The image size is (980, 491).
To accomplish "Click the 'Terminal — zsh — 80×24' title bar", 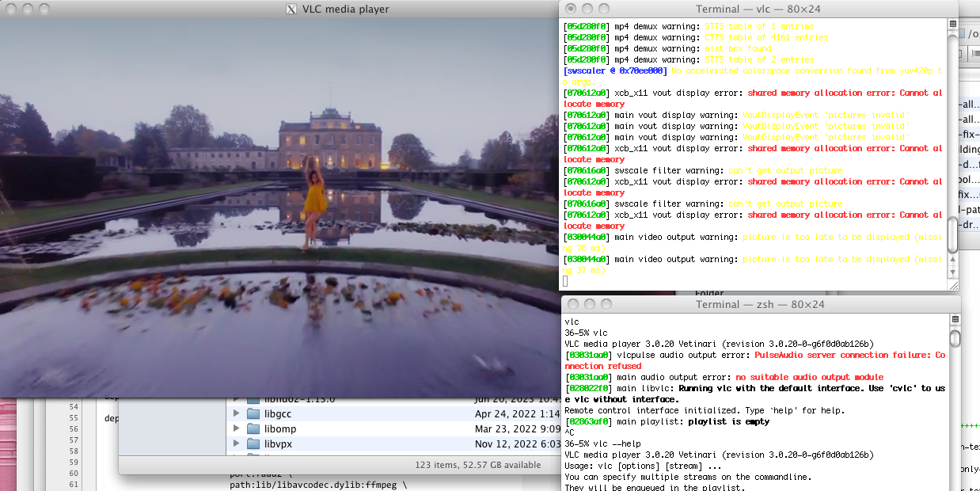I will click(760, 305).
